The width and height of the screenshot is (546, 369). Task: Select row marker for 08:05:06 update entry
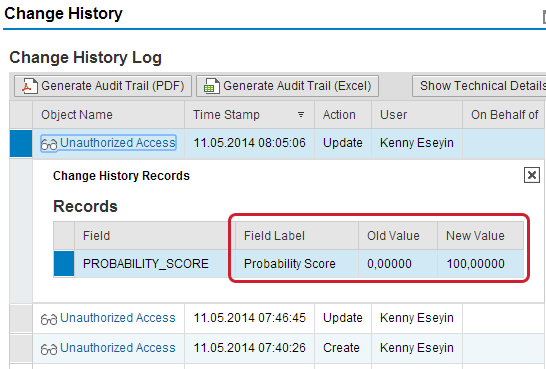[x=21, y=143]
